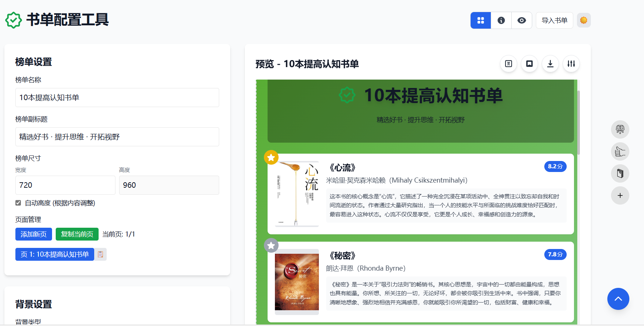Click the 导入书单 button
This screenshot has width=644, height=326.
tap(554, 21)
